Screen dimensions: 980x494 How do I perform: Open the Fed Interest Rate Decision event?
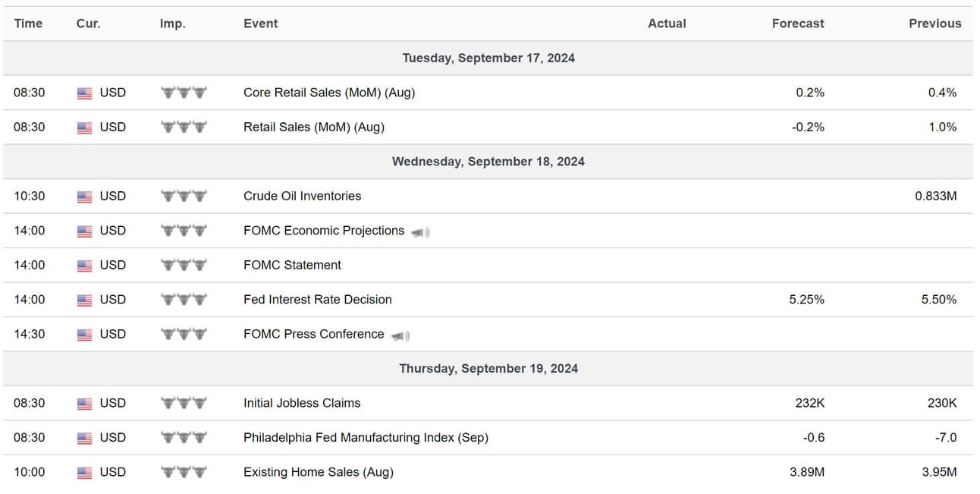tap(318, 300)
